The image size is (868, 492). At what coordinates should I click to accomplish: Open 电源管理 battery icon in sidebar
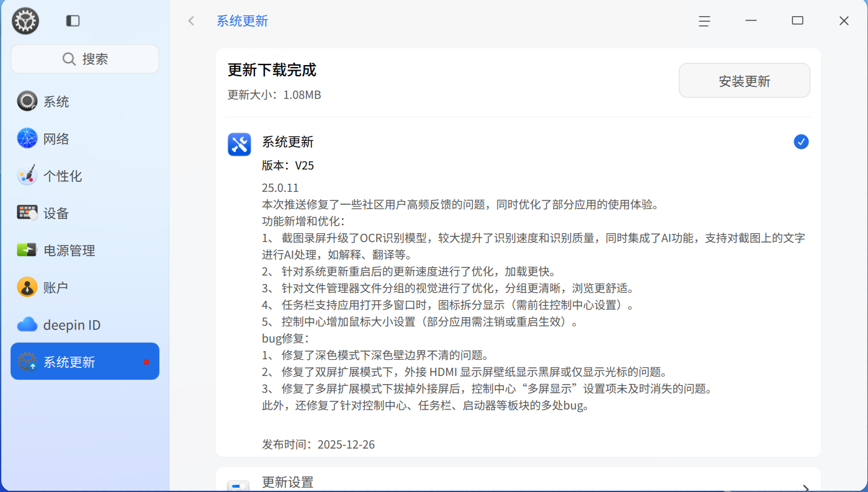[27, 250]
